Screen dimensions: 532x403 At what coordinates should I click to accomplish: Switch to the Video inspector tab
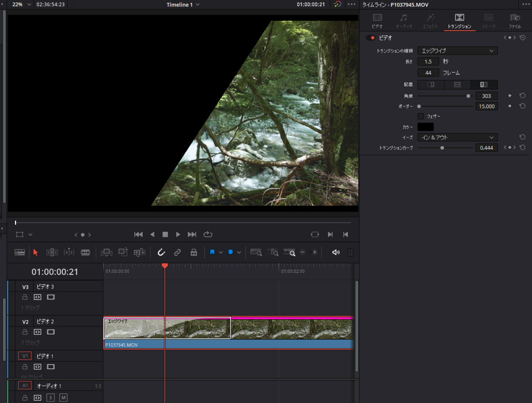point(377,21)
